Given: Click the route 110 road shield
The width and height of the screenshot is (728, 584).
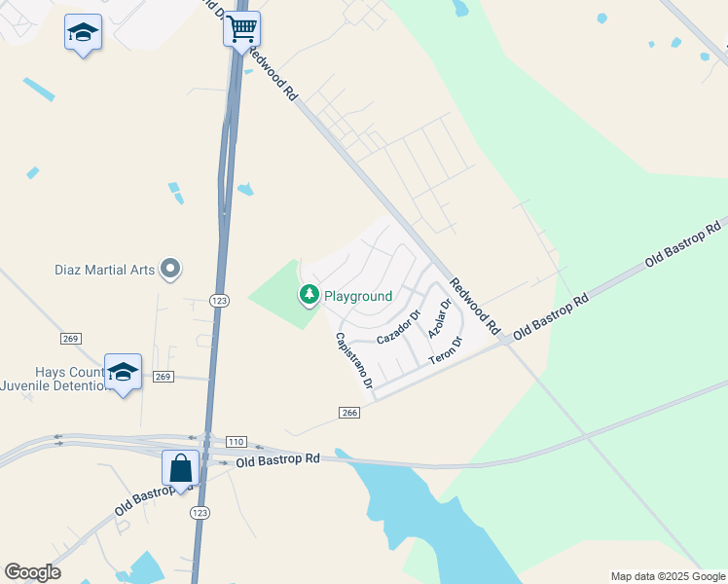Looking at the screenshot, I should [236, 442].
